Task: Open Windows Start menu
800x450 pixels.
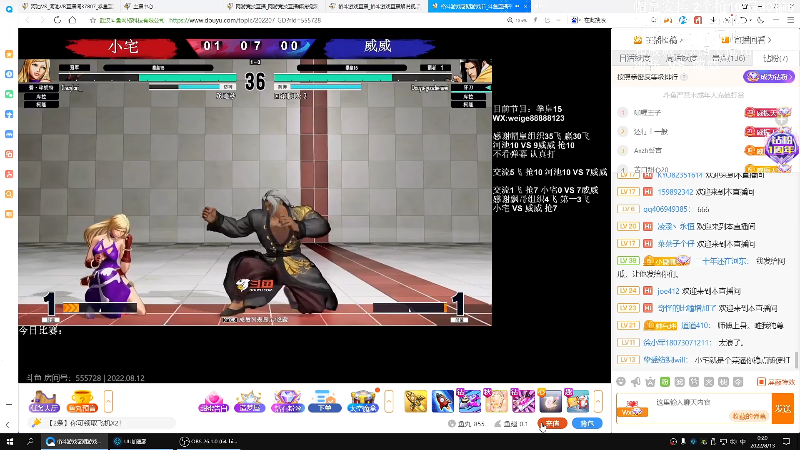Action: [9, 441]
